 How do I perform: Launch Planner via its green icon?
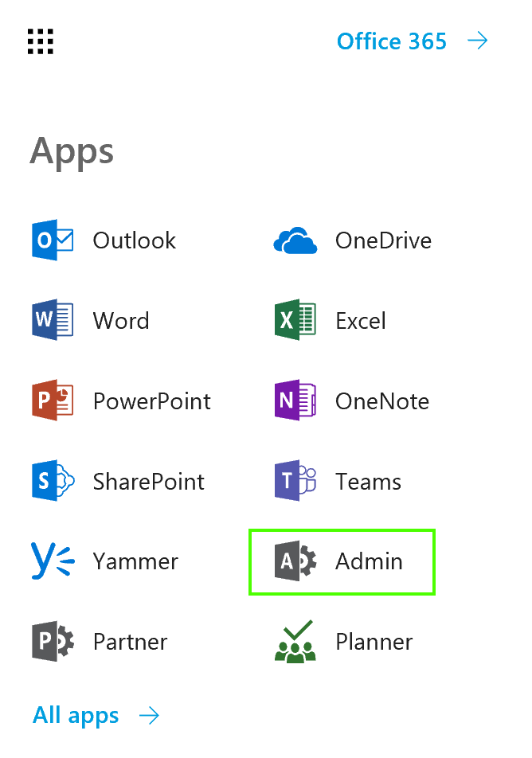click(x=295, y=641)
